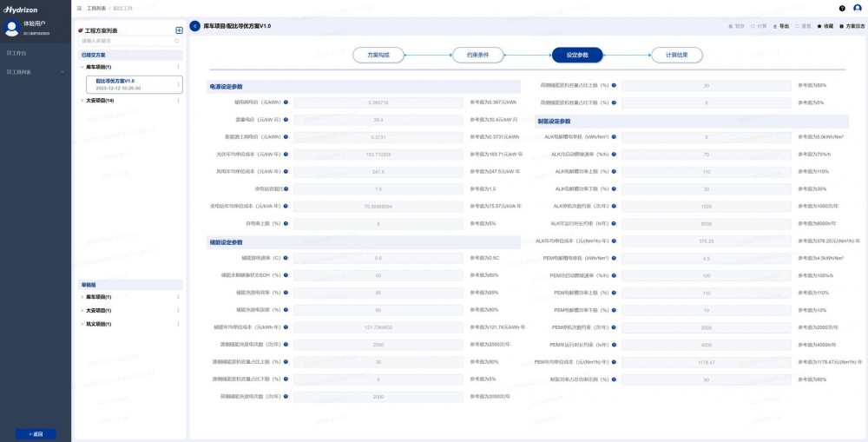
Task: Click the add new scheme plus icon
Action: tap(179, 30)
